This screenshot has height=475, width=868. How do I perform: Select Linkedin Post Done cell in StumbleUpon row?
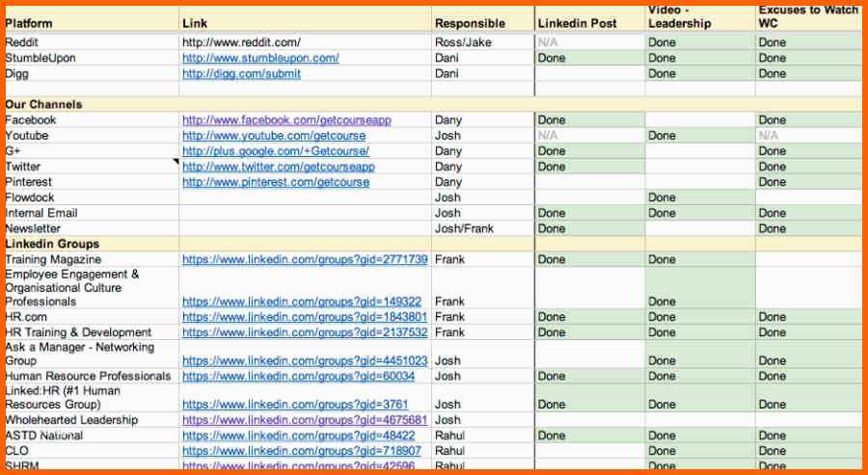[590, 58]
